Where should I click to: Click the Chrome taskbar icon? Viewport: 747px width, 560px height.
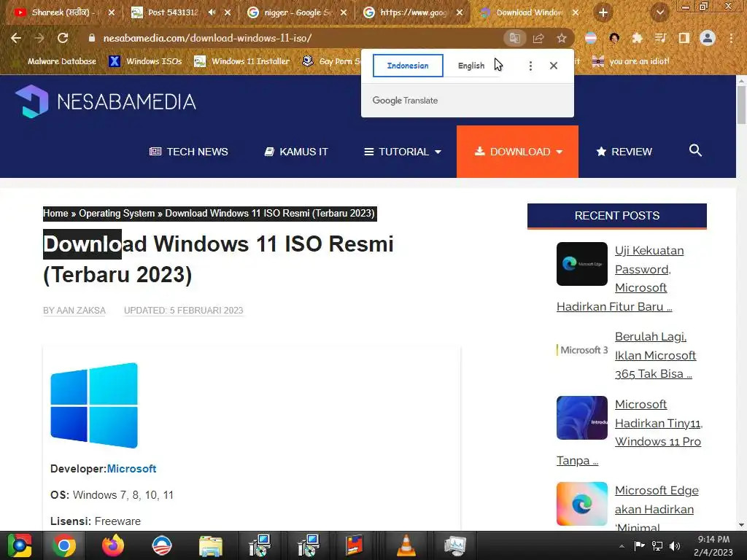[x=64, y=545]
